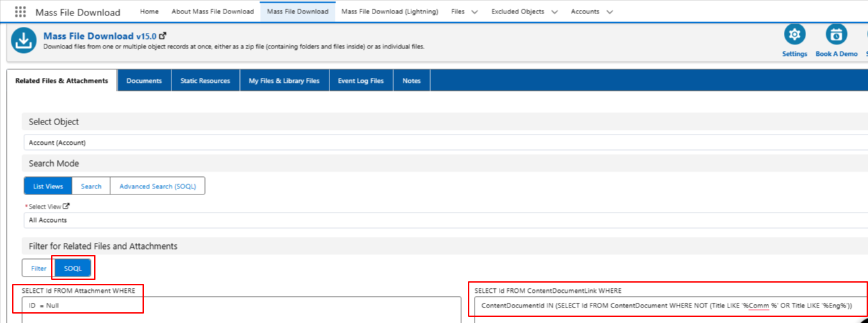Switch related files filter to Filter mode

(39, 268)
